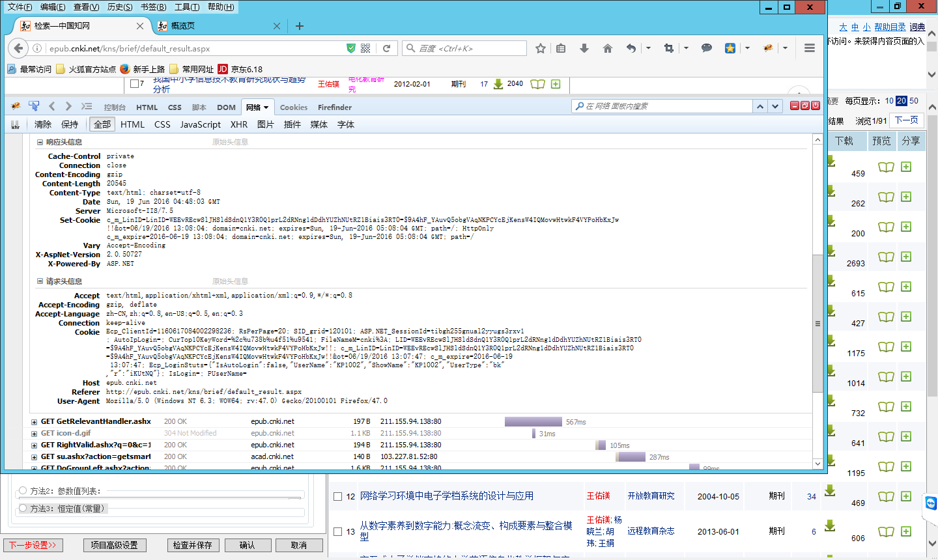Open the bookmarks list icon
The image size is (938, 560).
pos(561,48)
